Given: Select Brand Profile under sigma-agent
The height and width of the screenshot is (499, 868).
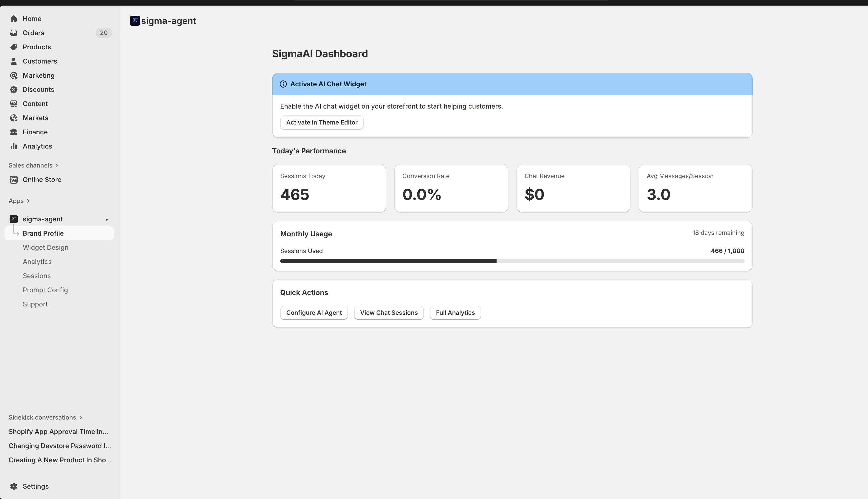Looking at the screenshot, I should [x=59, y=233].
